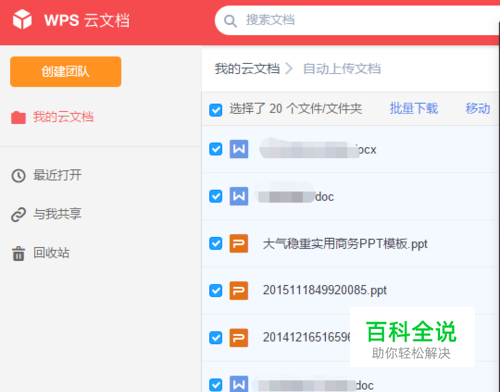500x392 pixels.
Task: Uncheck the 2014121651659 file checkbox
Action: click(216, 338)
